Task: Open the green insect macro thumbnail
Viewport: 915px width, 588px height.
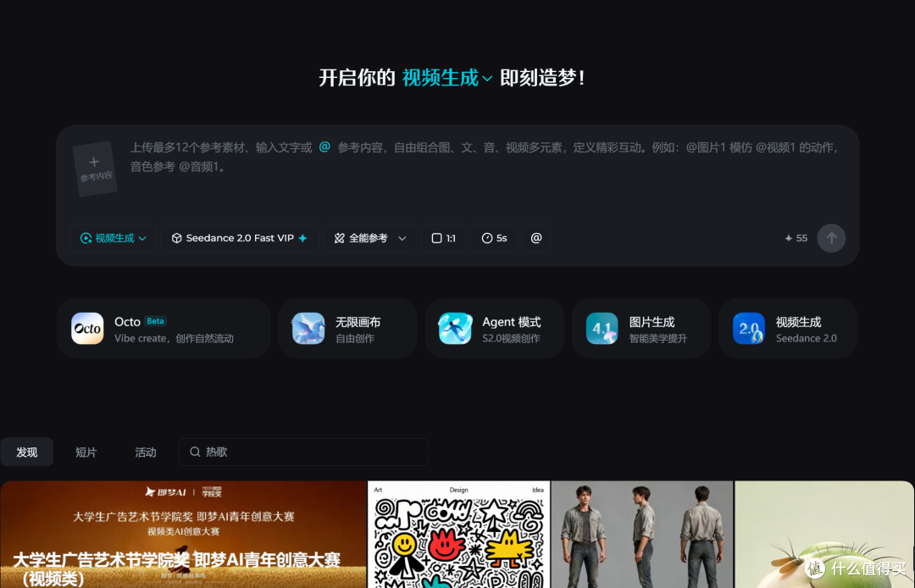Action: tap(824, 535)
